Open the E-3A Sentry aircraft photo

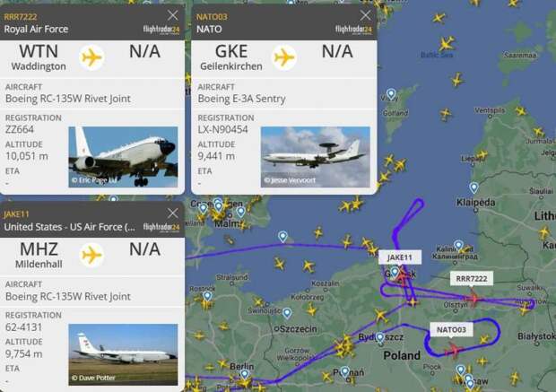(x=316, y=157)
